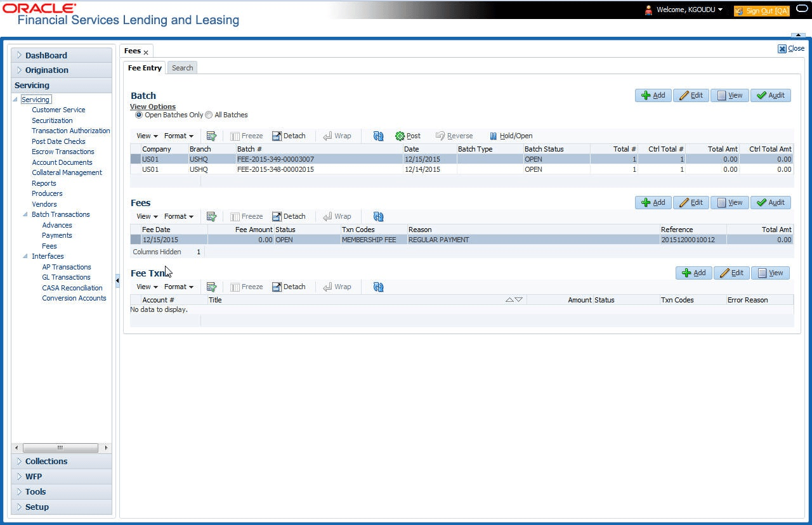Switch to the Fee Entry tab

coord(145,68)
